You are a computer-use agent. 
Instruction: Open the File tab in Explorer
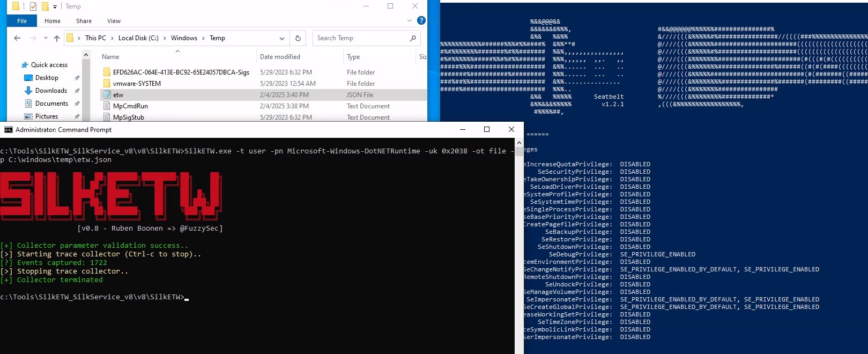[x=22, y=21]
